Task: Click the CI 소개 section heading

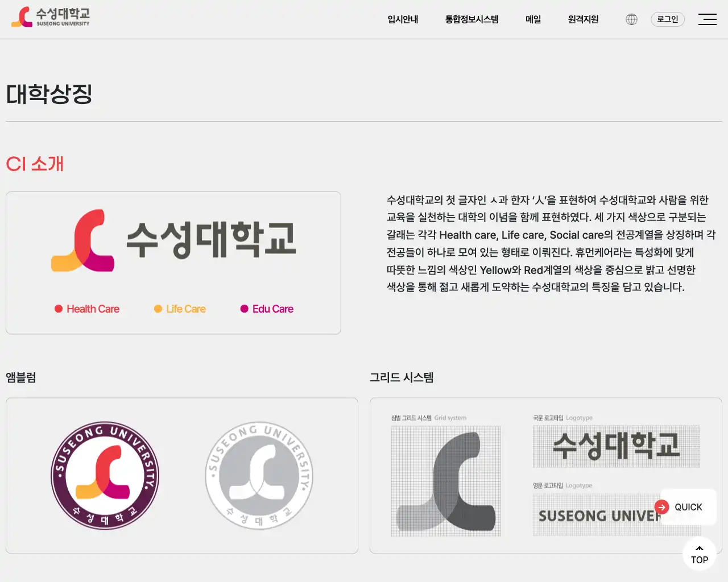Action: [x=35, y=164]
